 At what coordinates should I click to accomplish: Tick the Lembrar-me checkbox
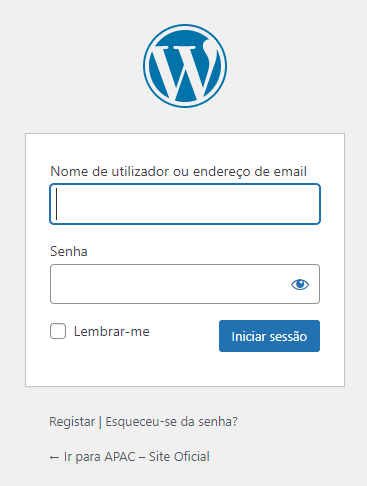tap(58, 331)
